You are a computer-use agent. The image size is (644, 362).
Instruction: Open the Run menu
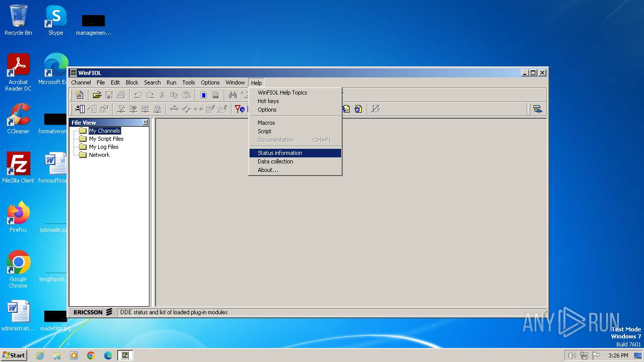tap(172, 82)
